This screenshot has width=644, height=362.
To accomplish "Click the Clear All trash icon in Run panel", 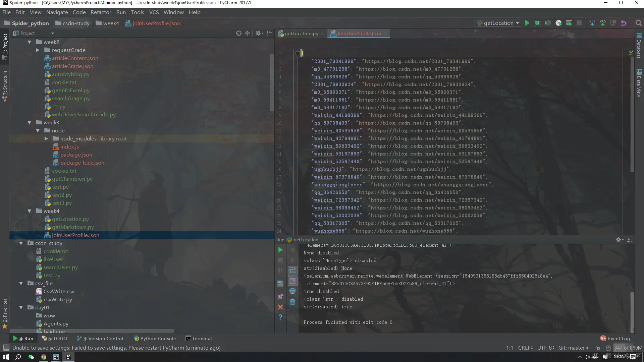I will [292, 302].
